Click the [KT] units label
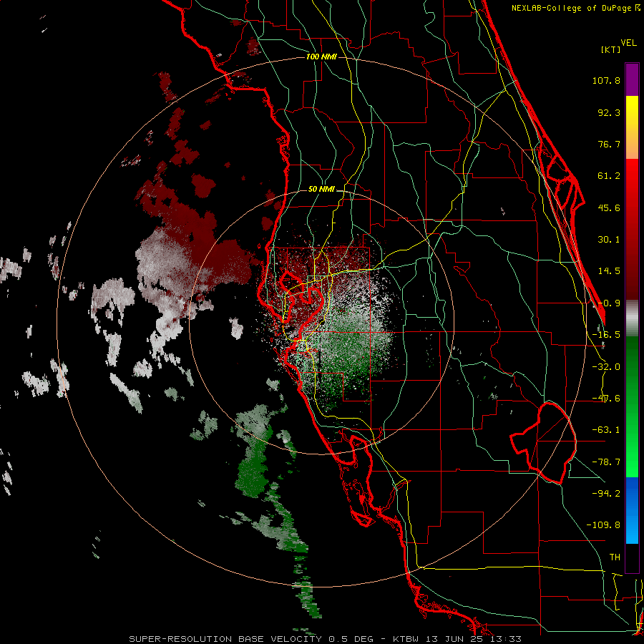 [611, 49]
